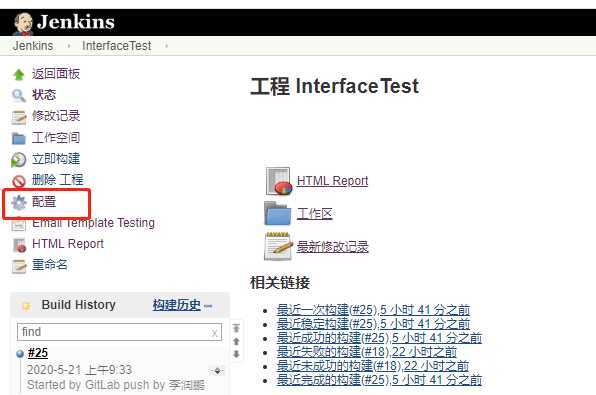Click the blue status ball for #25

pyautogui.click(x=20, y=354)
